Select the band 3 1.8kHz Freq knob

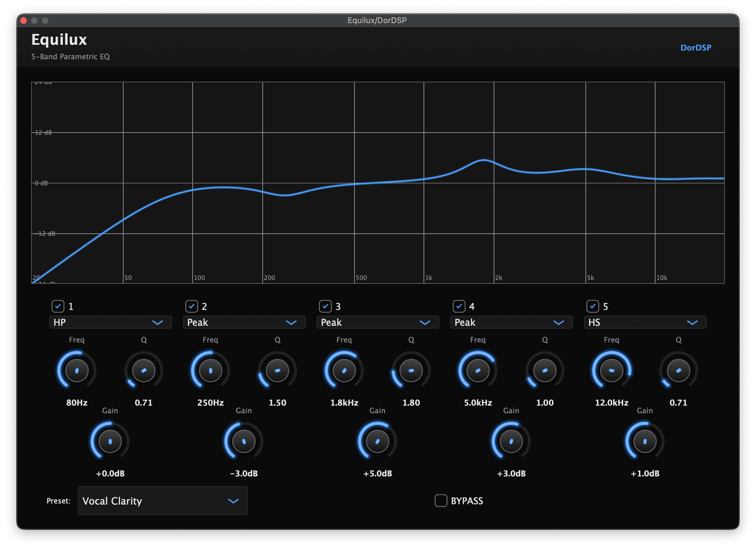(344, 370)
